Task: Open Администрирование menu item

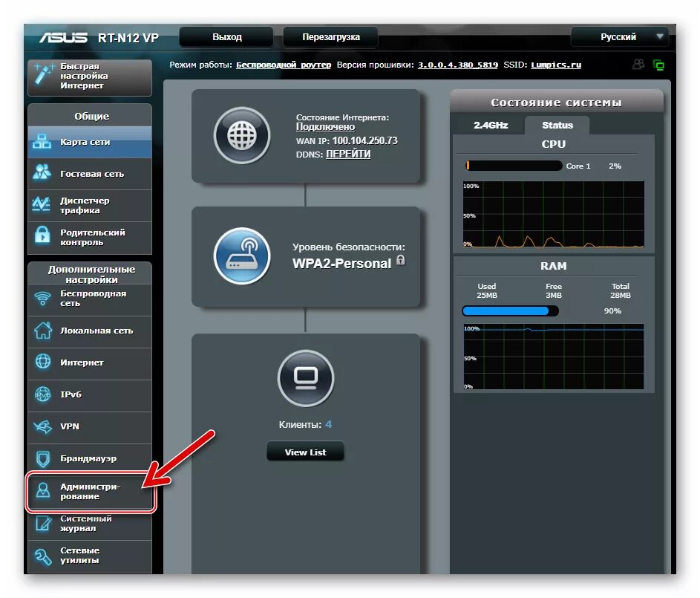Action: pos(90,491)
